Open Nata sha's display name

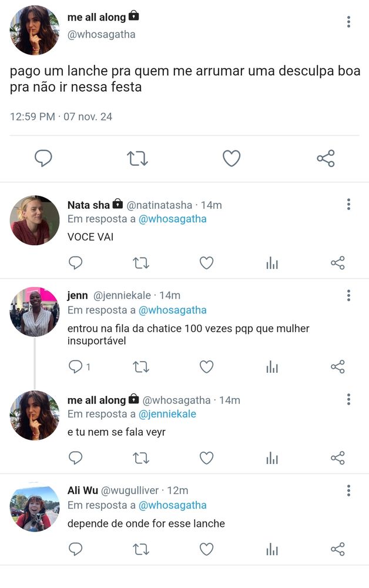(x=89, y=205)
